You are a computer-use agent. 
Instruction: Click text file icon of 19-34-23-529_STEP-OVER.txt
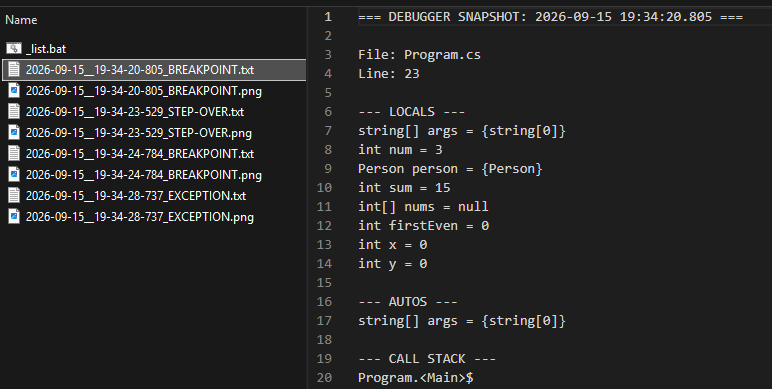(x=14, y=111)
